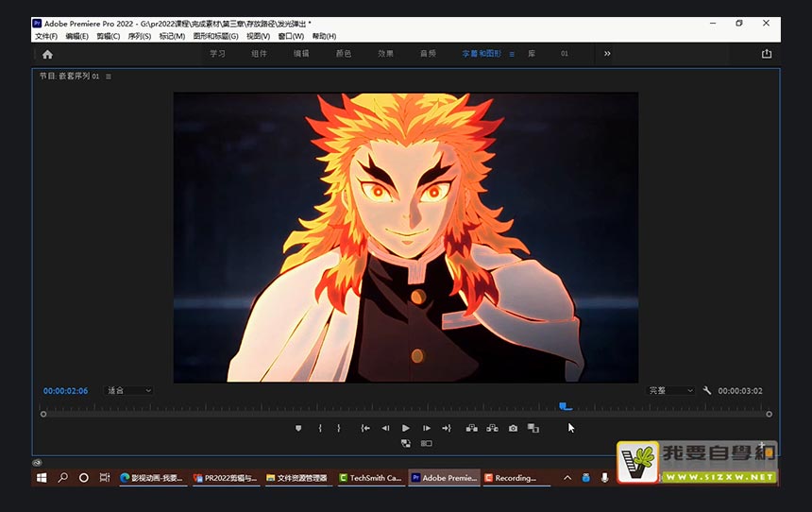The image size is (812, 512).
Task: Click the duration timecode 00:00:03:02
Action: point(740,391)
